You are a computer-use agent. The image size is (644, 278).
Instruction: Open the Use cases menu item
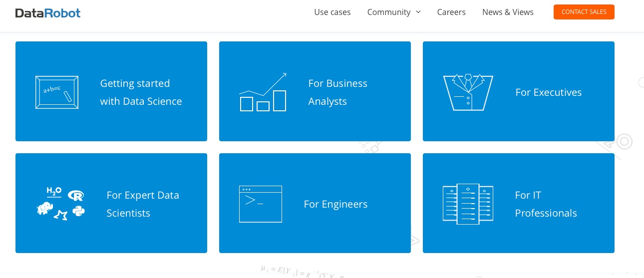pos(332,12)
